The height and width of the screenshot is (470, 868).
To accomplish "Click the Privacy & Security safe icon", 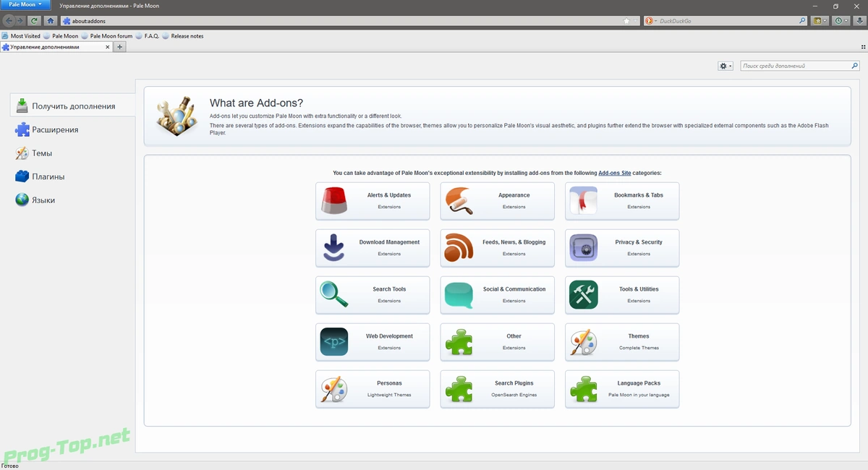I will coord(583,248).
